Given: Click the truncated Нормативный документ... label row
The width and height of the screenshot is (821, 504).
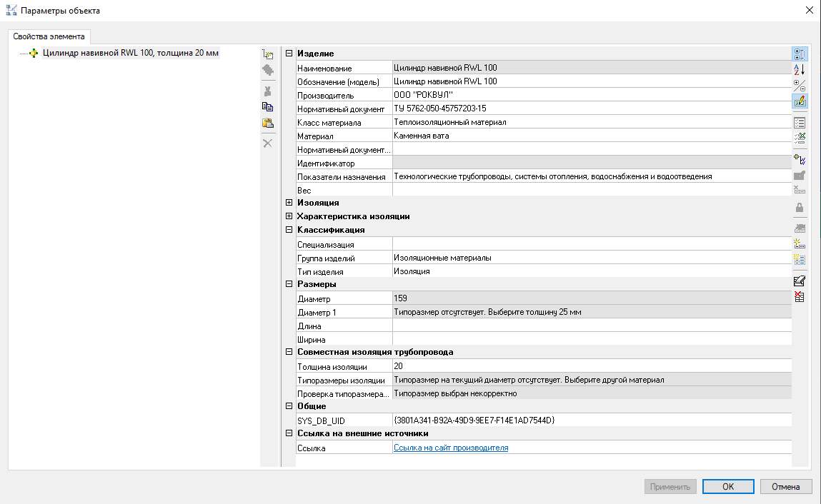Looking at the screenshot, I should pyautogui.click(x=344, y=150).
